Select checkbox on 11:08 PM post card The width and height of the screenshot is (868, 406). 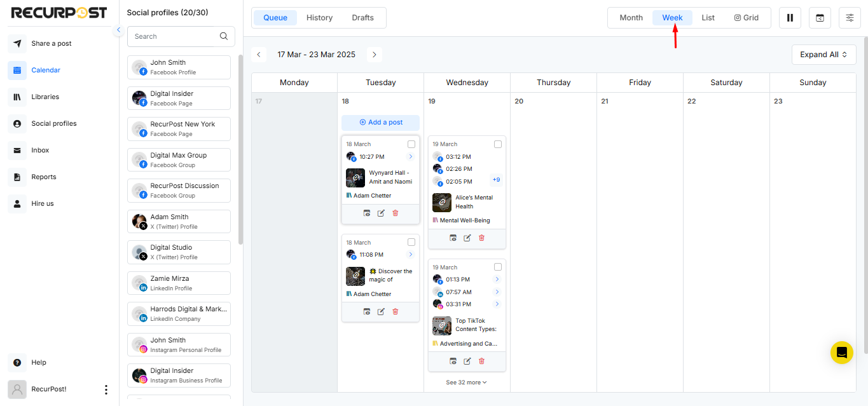[411, 242]
